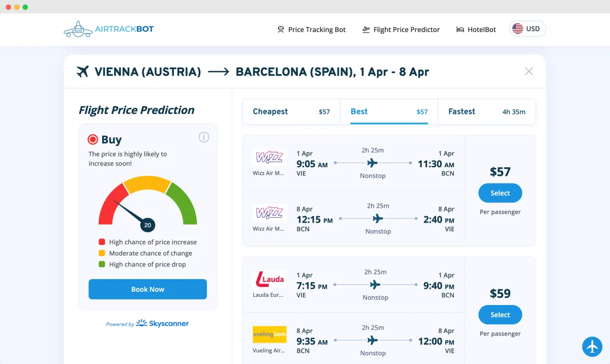The height and width of the screenshot is (364, 610).
Task: Click the Book Now button
Action: coord(147,289)
